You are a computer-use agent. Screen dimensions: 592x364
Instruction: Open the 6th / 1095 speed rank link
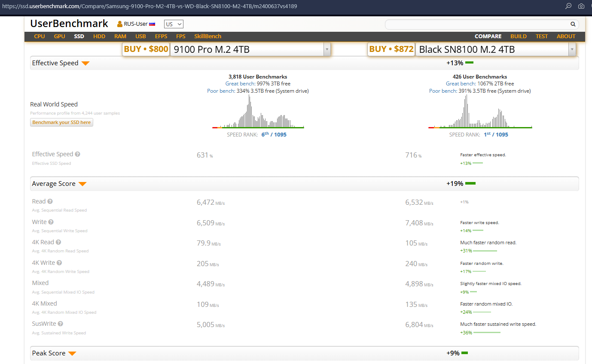coord(274,134)
